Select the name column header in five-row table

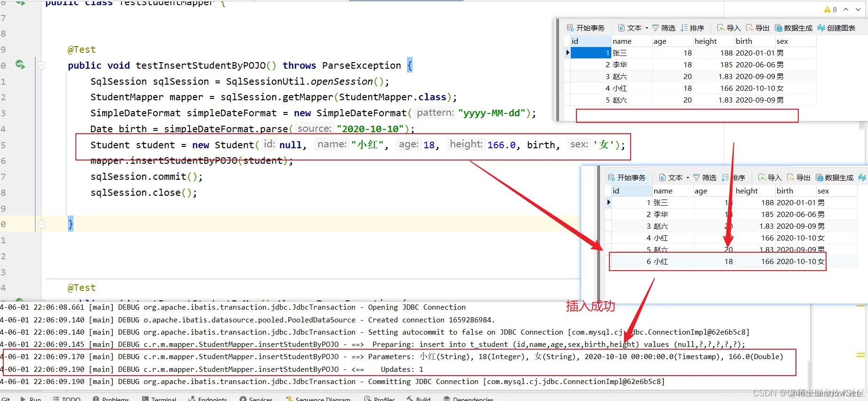632,41
